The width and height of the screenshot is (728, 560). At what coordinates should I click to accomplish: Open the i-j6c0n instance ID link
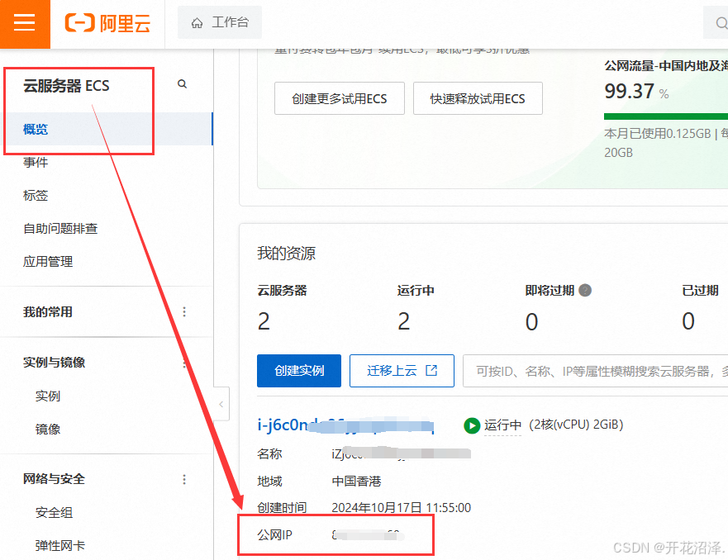345,425
